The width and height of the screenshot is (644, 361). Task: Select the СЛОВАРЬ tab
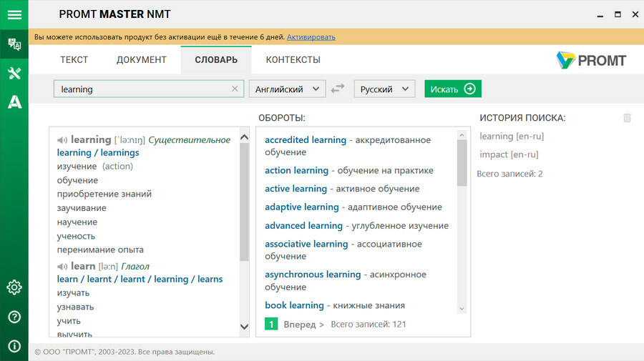click(x=216, y=60)
